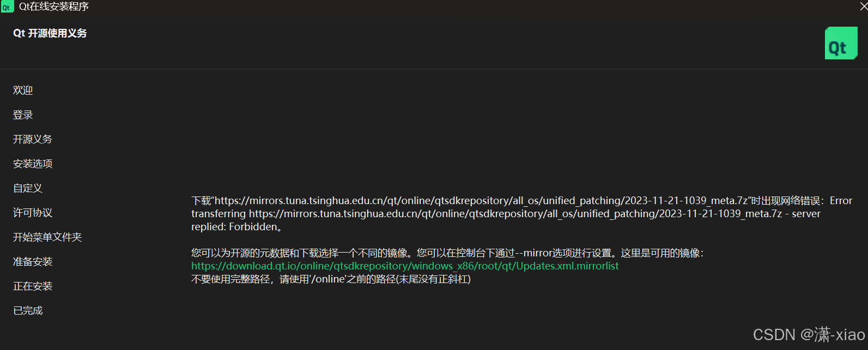This screenshot has height=350, width=868.
Task: Click the line '不要使用完整路径' hint text
Action: (x=331, y=279)
